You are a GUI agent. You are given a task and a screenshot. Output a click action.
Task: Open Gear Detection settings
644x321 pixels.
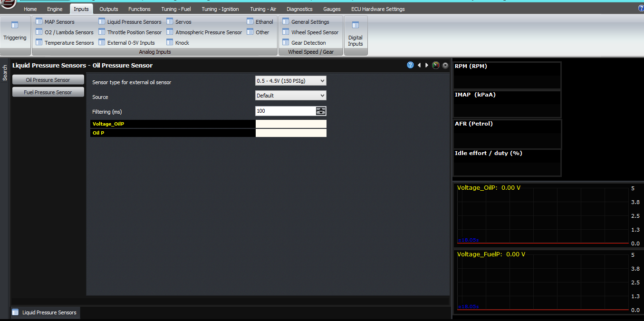tap(304, 43)
